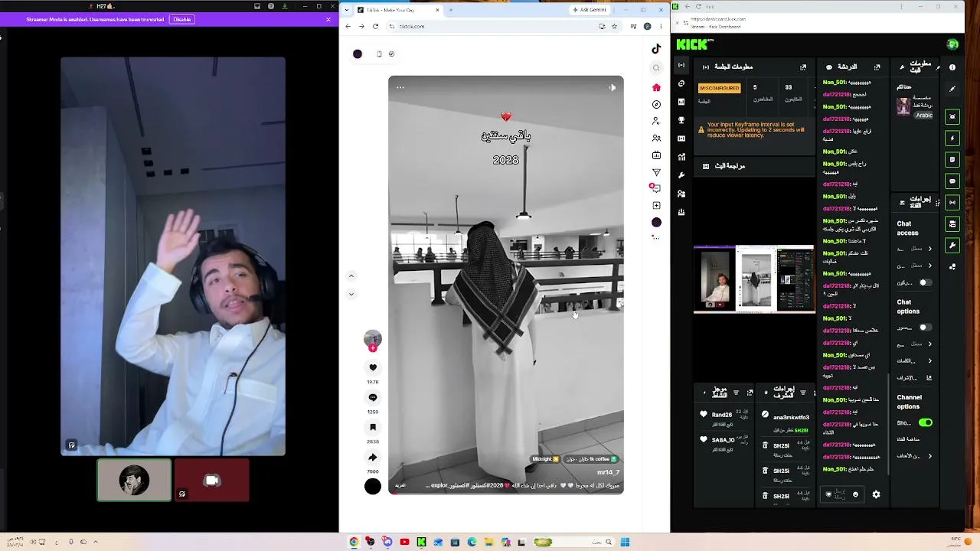Select the red camera tile below webcam
The width and height of the screenshot is (980, 551).
coord(212,480)
